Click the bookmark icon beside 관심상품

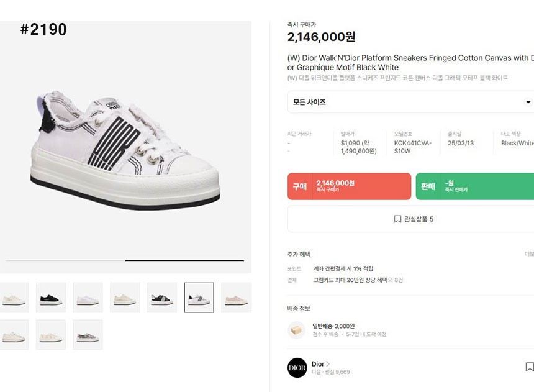pos(397,219)
